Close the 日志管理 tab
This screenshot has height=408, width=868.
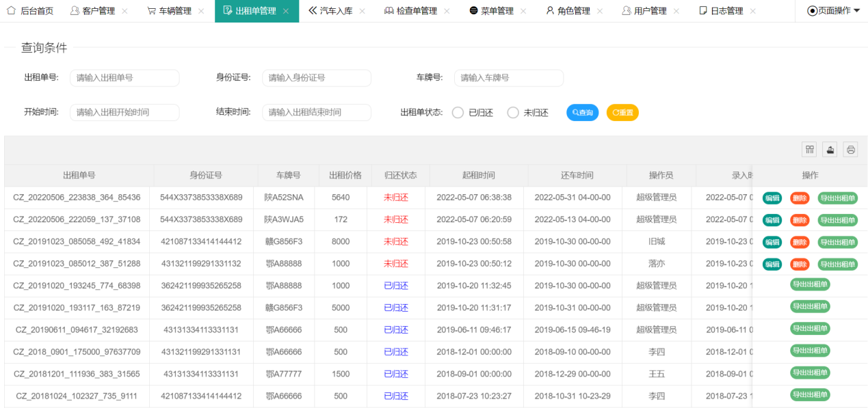point(753,11)
